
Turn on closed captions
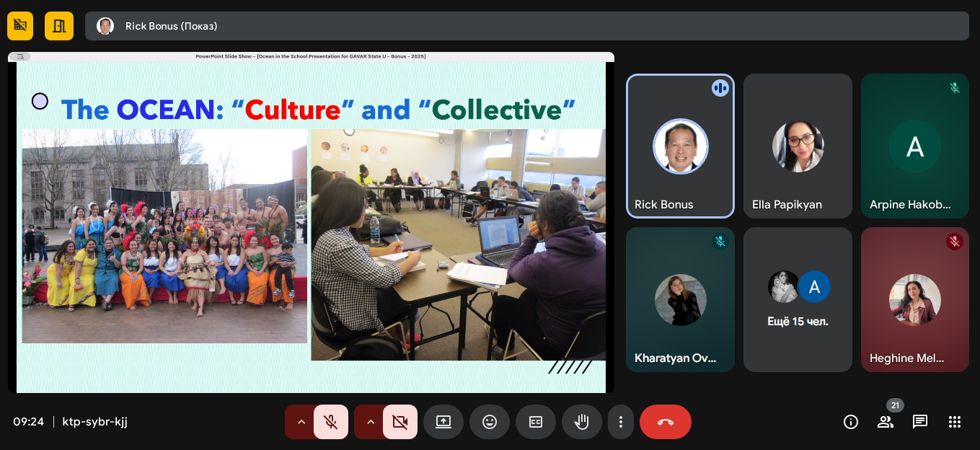click(x=536, y=422)
